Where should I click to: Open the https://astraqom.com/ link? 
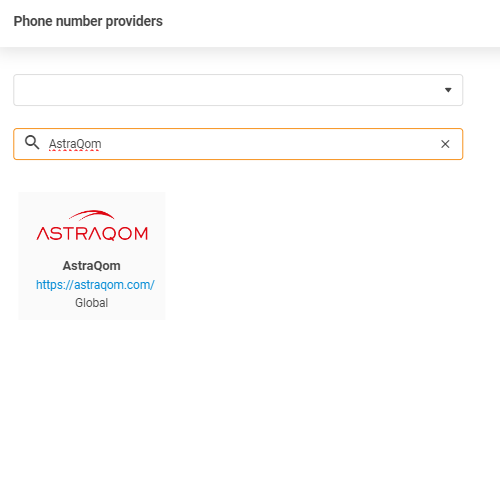[95, 285]
